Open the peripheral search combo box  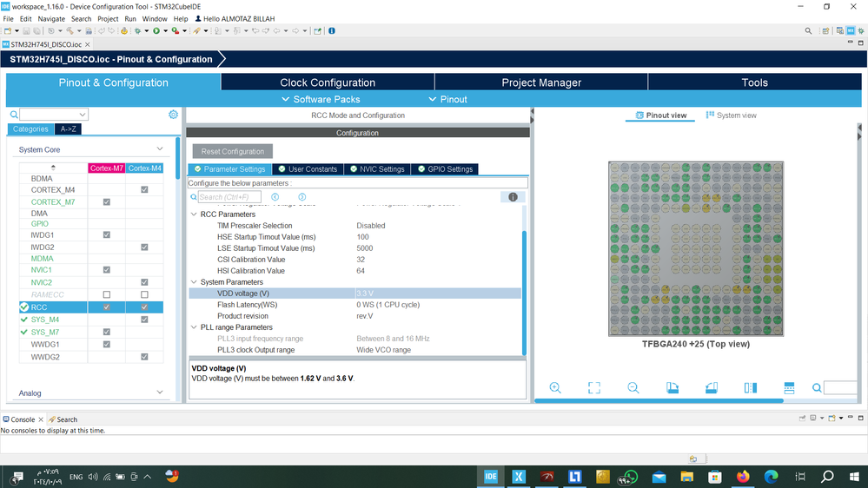pyautogui.click(x=54, y=115)
